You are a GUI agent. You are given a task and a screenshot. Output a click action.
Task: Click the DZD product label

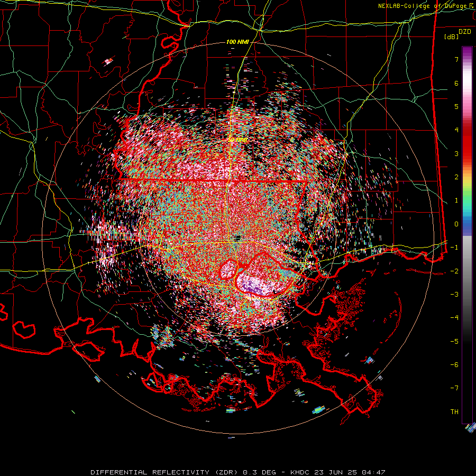click(x=464, y=32)
